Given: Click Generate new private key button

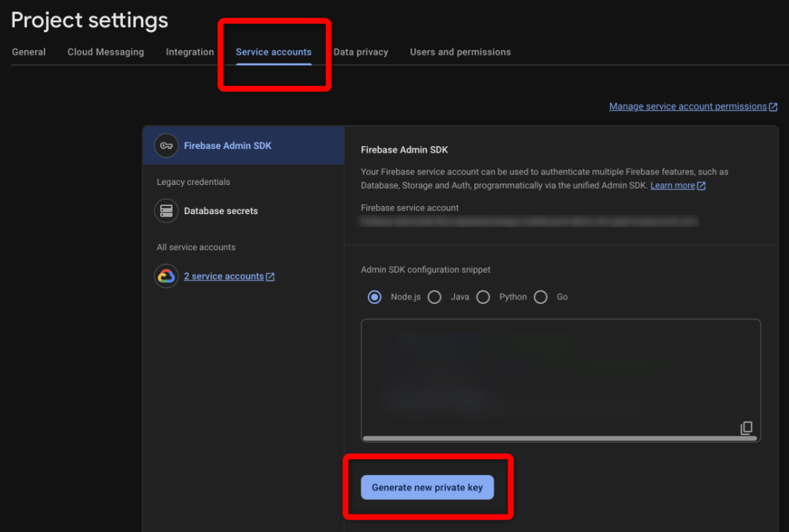Looking at the screenshot, I should click(427, 487).
